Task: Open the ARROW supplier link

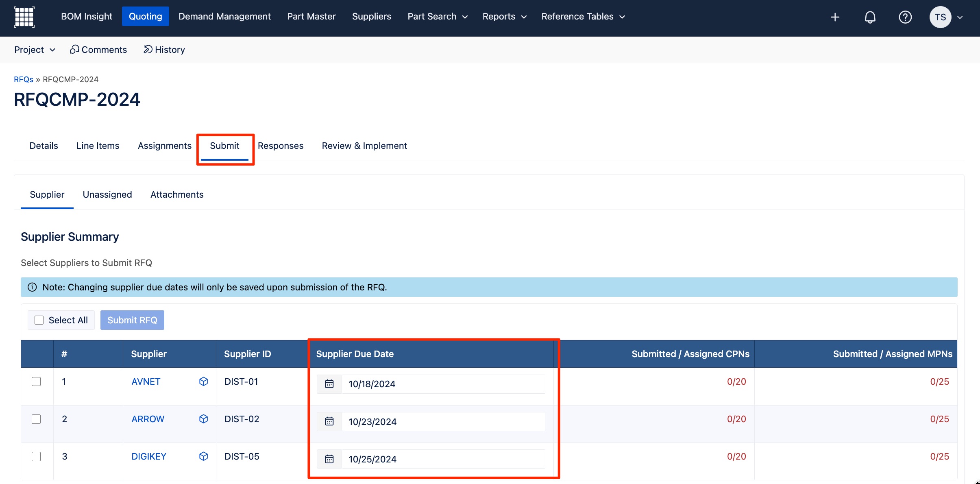Action: [x=148, y=419]
